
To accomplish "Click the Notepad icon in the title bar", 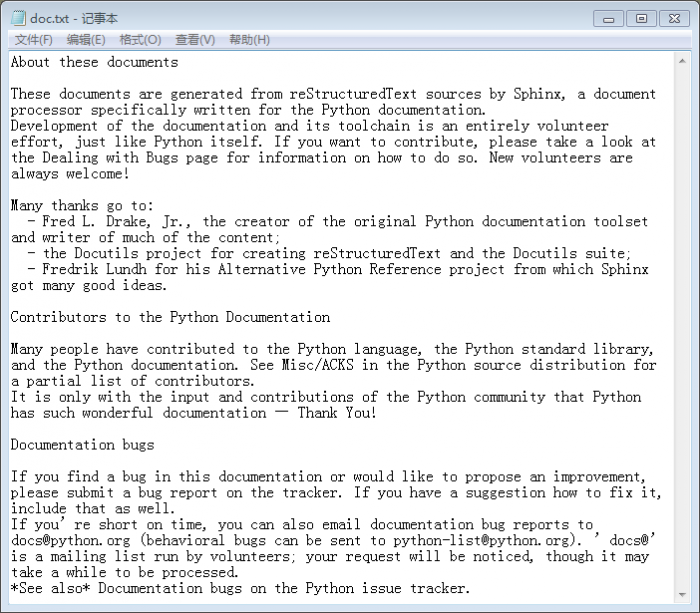I will (18, 18).
